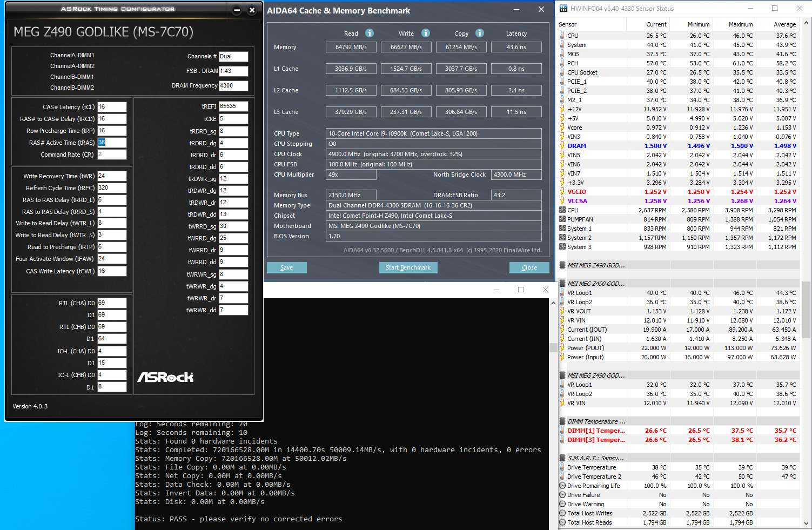This screenshot has width=812, height=530.
Task: Click the RAS# Active Time (tRAS) field
Action: click(x=112, y=143)
